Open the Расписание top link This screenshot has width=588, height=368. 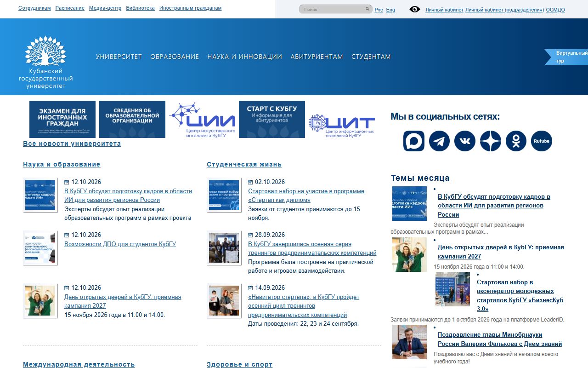70,8
